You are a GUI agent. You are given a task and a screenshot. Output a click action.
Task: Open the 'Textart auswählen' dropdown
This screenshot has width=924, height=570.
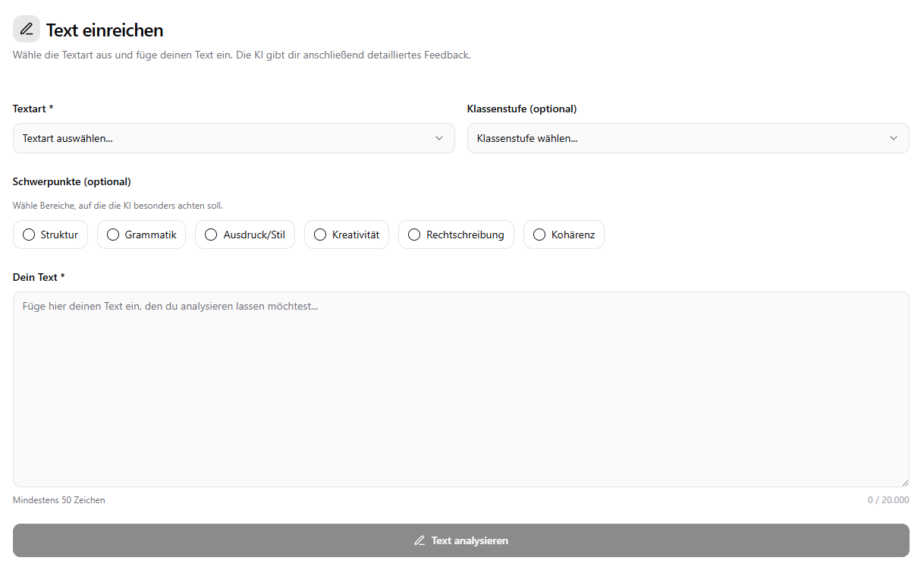pos(233,138)
